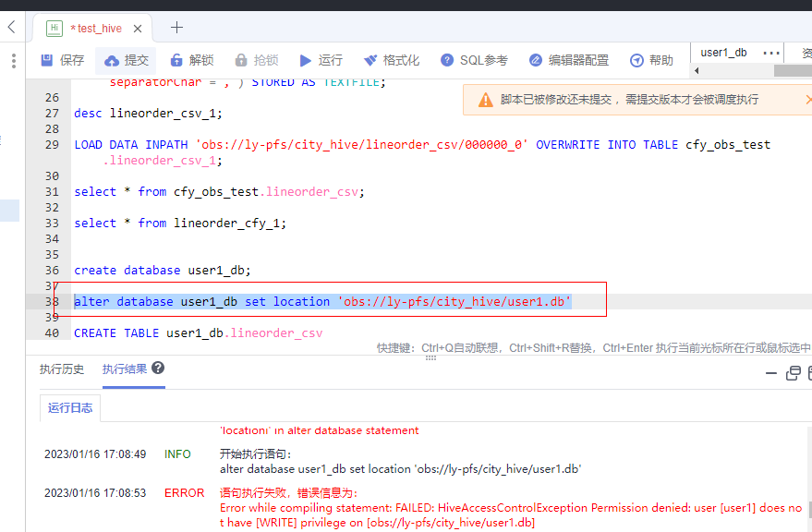This screenshot has height=532, width=812.
Task: Click the grey padlock grab-lock icon
Action: (241, 60)
